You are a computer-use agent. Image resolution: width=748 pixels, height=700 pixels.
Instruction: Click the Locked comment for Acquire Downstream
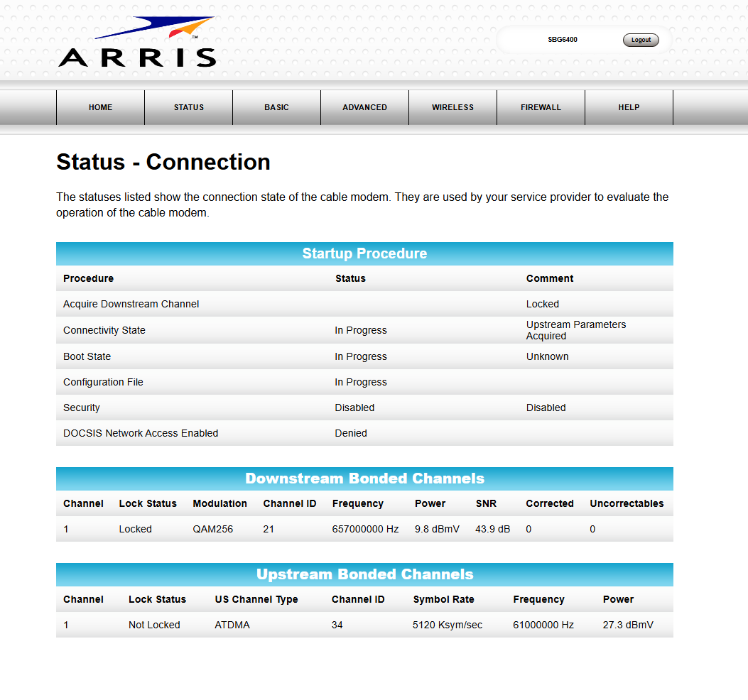coord(543,305)
